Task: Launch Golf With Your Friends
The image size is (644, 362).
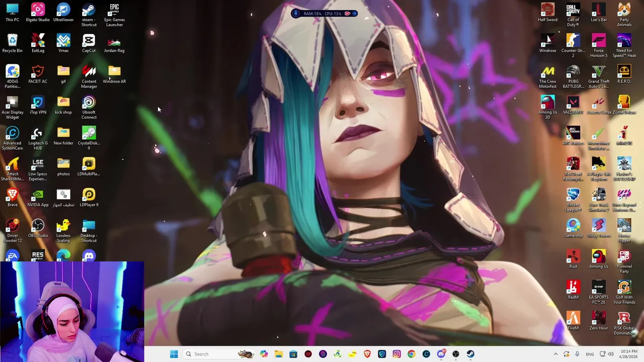Action: coord(624,293)
